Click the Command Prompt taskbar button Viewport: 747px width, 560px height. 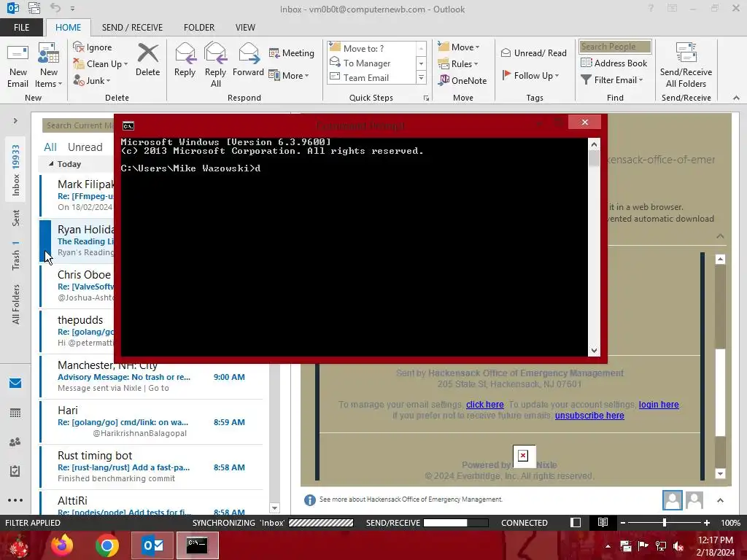click(197, 545)
